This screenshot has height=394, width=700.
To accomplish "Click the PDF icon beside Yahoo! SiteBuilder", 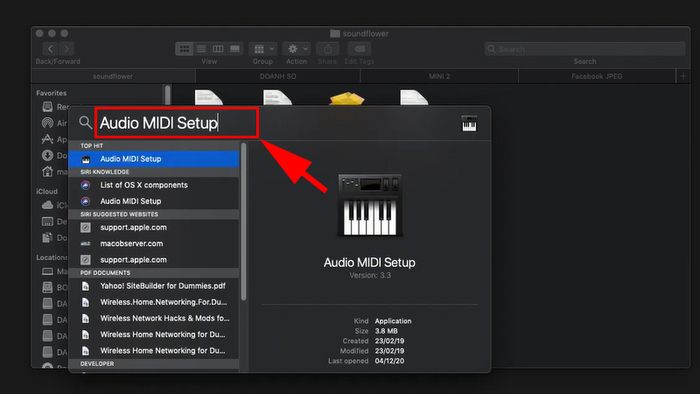I will (x=85, y=286).
